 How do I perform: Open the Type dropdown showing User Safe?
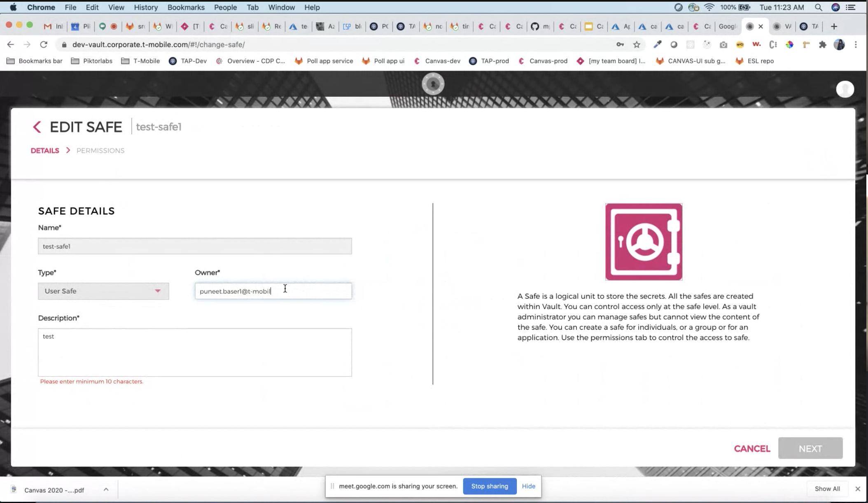(103, 291)
